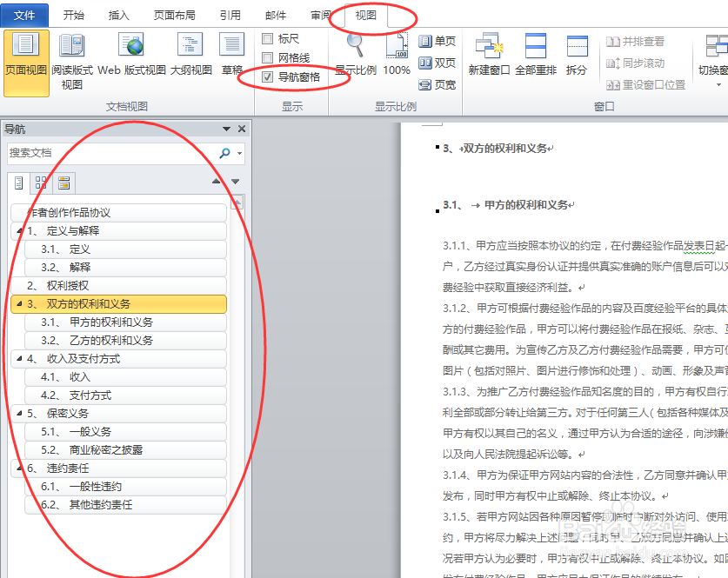This screenshot has width=728, height=578.
Task: Collapse heading 3、双方的权利和义务
Action: pos(21,305)
